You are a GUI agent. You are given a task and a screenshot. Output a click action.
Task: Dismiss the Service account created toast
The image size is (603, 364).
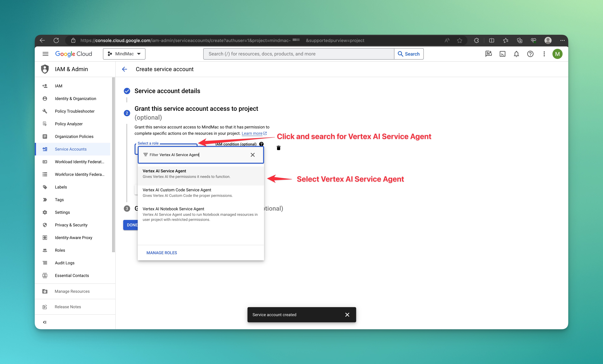(x=347, y=315)
